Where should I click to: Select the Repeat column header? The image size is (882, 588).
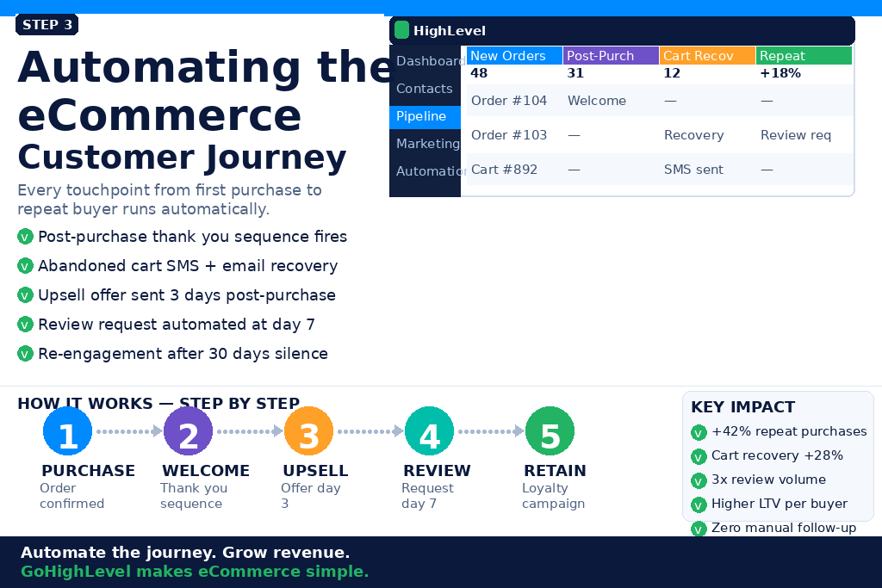tap(804, 56)
